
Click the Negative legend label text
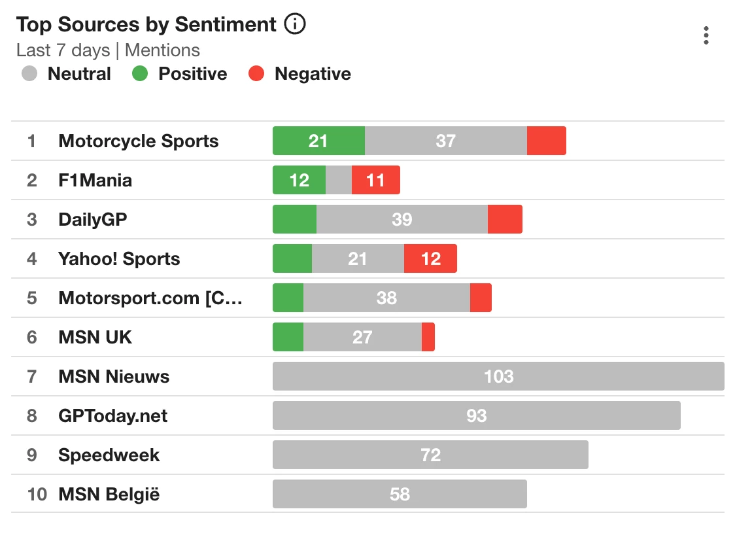313,74
